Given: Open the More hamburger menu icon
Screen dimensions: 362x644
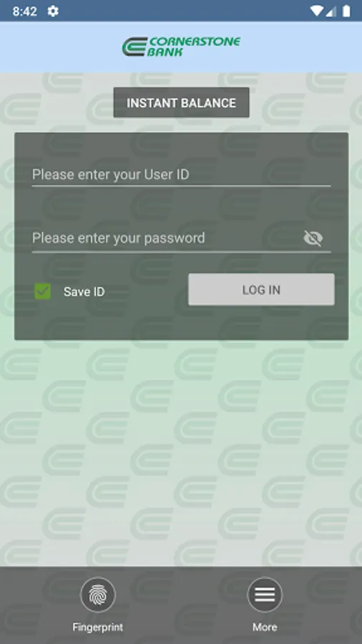Looking at the screenshot, I should click(x=265, y=595).
